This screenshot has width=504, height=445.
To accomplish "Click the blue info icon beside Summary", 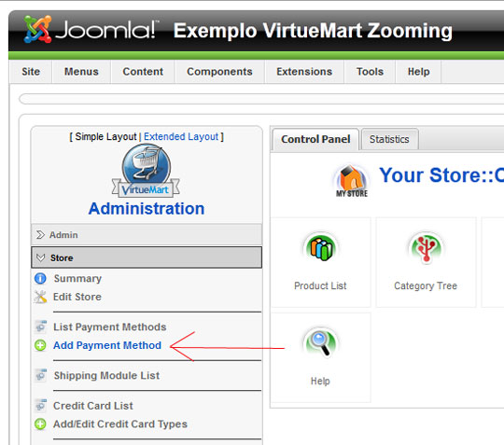I will 40,278.
